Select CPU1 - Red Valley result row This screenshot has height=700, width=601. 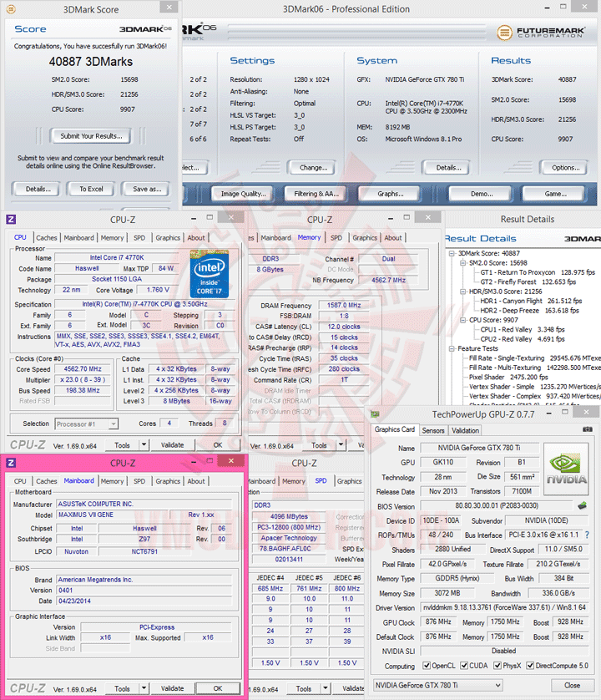[x=523, y=329]
